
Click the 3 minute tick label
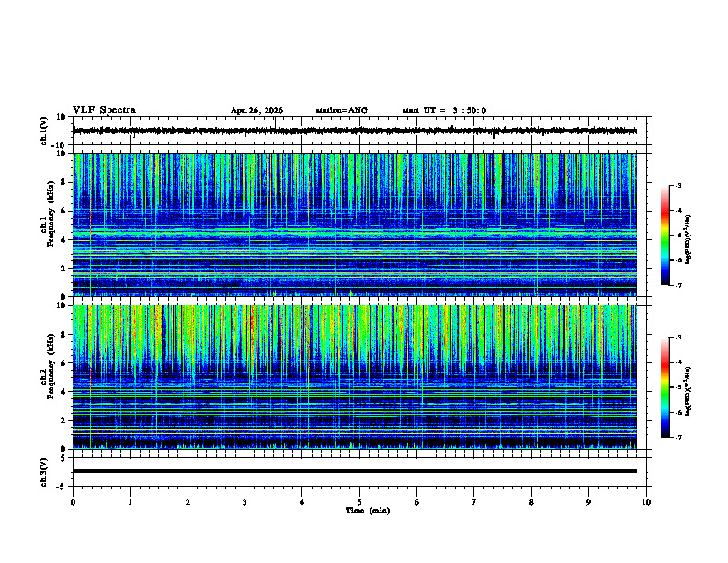click(245, 502)
